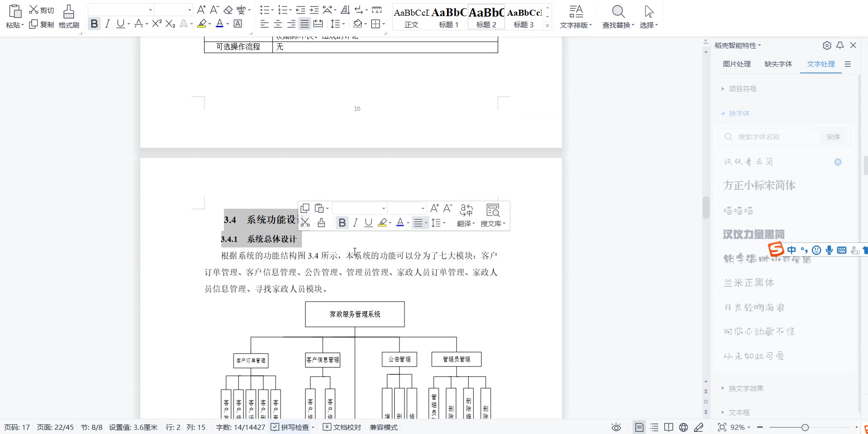
Task: Open translate (翻译) in floating toolbar
Action: coord(466,216)
